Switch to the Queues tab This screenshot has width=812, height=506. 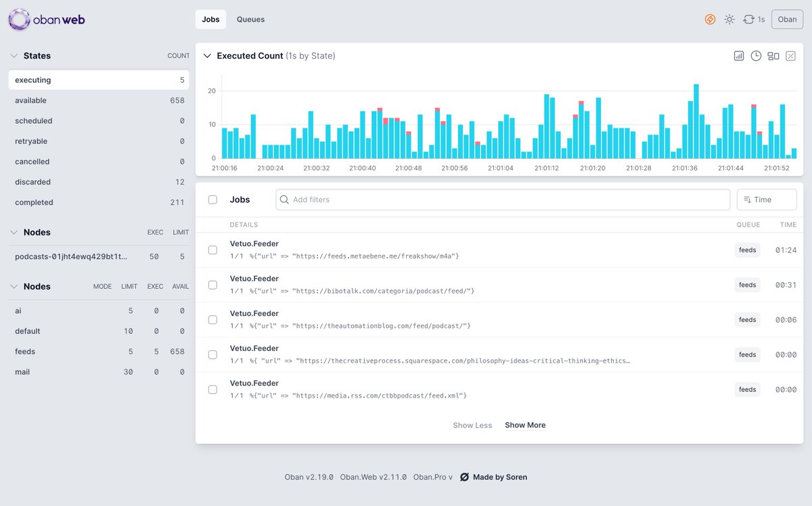250,20
